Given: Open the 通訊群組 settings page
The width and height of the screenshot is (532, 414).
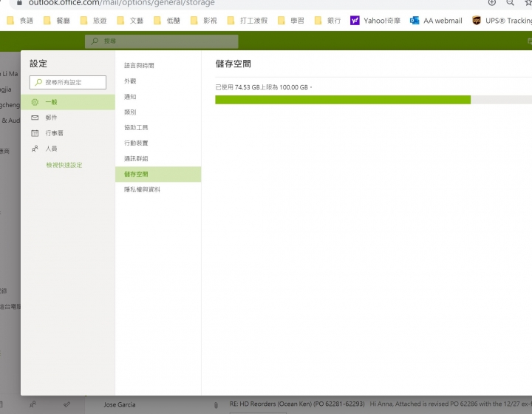Looking at the screenshot, I should pos(158,158).
